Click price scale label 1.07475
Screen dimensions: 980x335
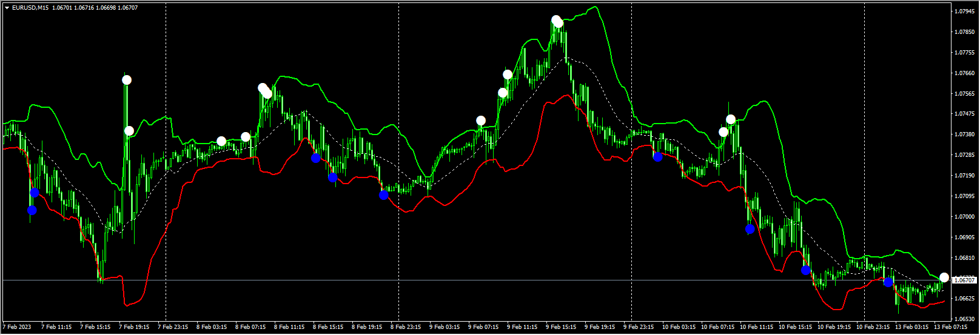964,114
